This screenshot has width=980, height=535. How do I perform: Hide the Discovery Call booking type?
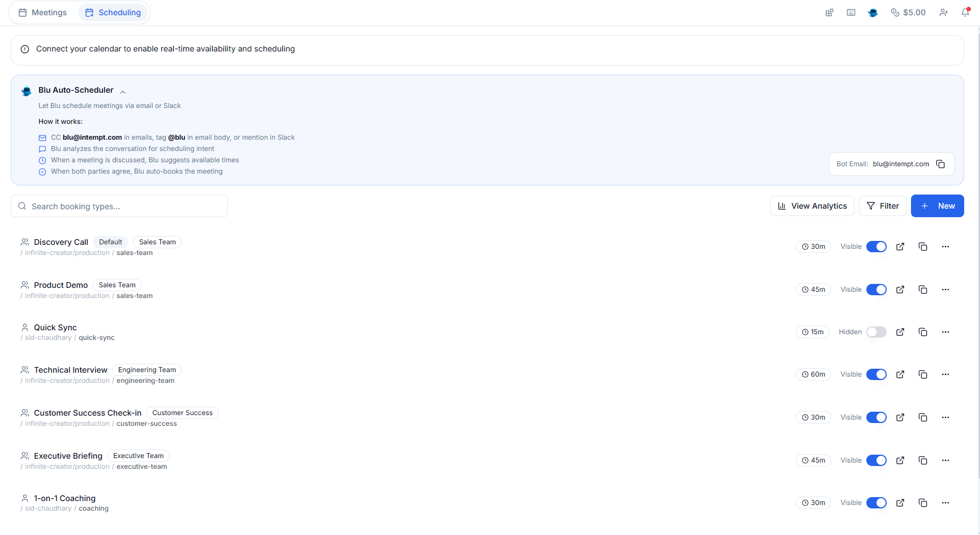[877, 247]
